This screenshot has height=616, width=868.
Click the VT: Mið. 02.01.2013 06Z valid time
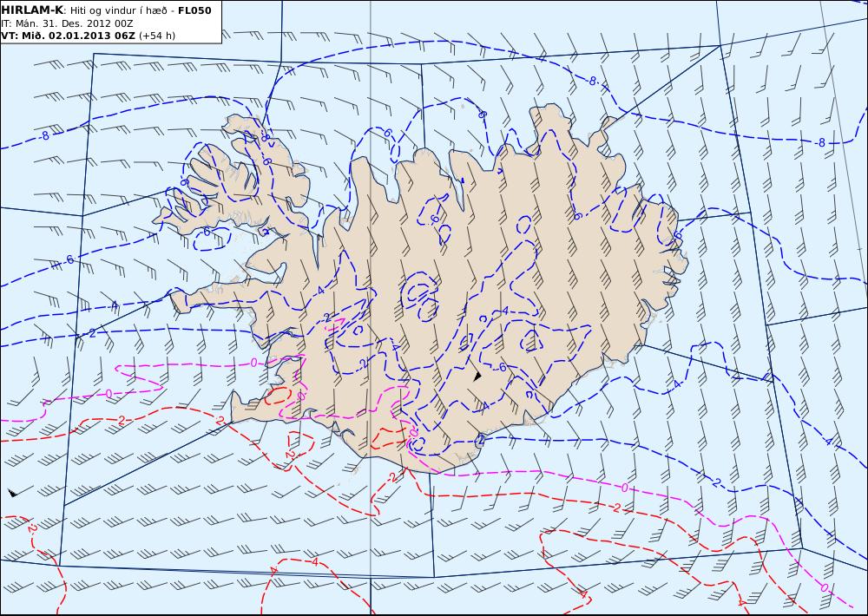[68, 36]
